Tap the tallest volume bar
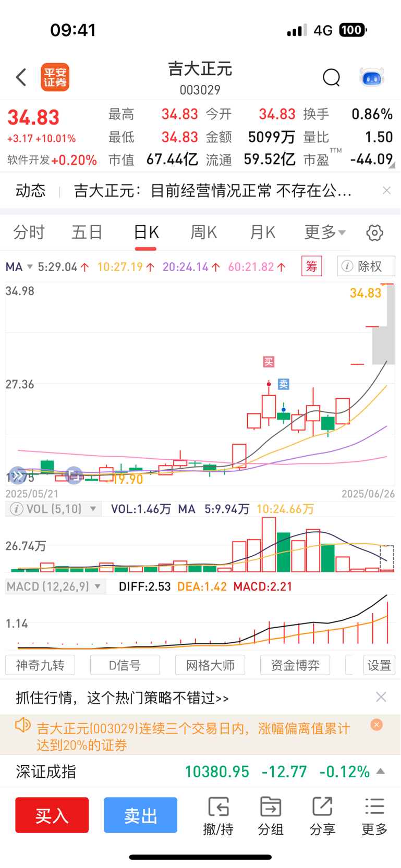This screenshot has width=401, height=868. point(269,544)
